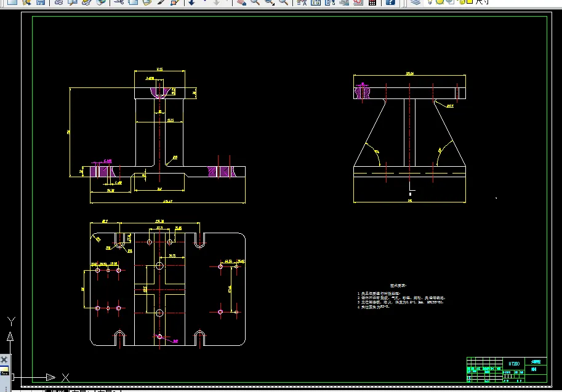The width and height of the screenshot is (562, 392).
Task: Click the Copy to clipboard icon
Action: pos(133,2)
